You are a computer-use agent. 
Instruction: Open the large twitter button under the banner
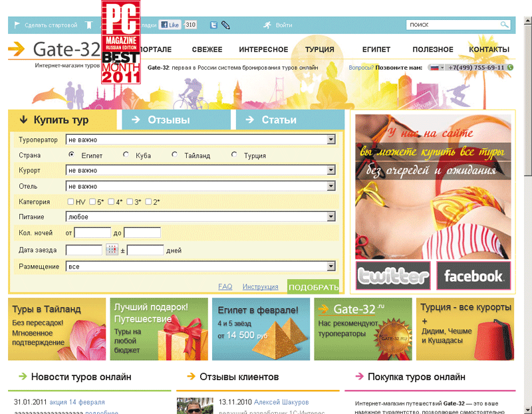coord(393,276)
